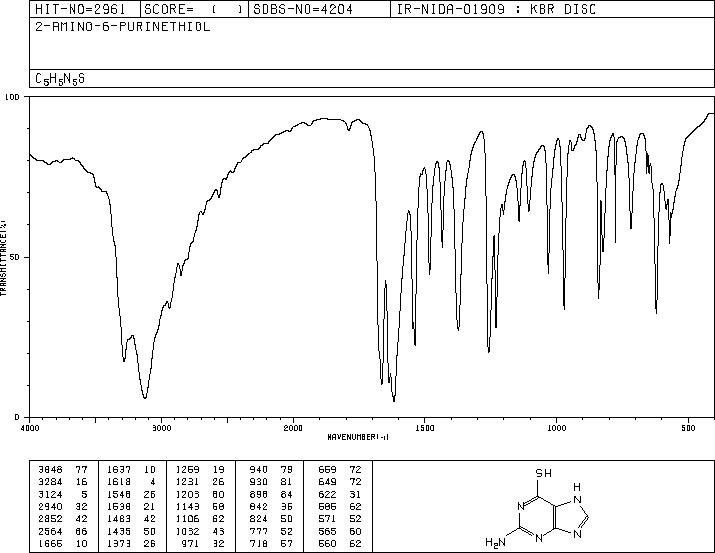Screen dimensions: 715x553
Task: Click the 500 label on the wavenumber axis
Action: pyautogui.click(x=688, y=428)
